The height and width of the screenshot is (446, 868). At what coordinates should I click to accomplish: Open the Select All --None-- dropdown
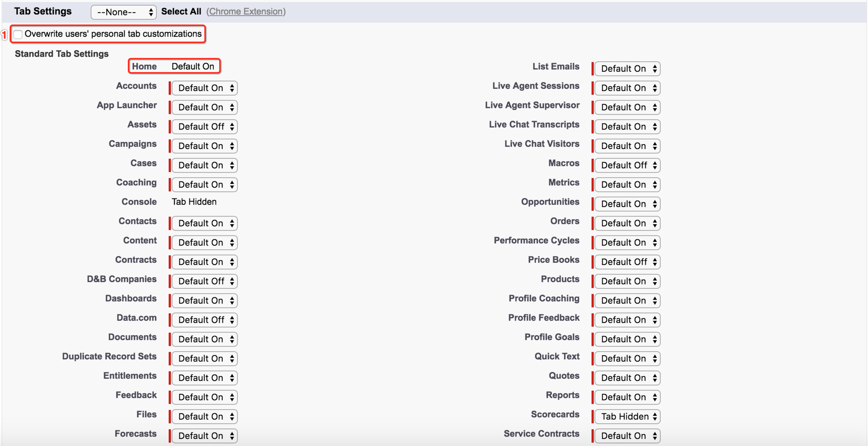click(x=123, y=12)
